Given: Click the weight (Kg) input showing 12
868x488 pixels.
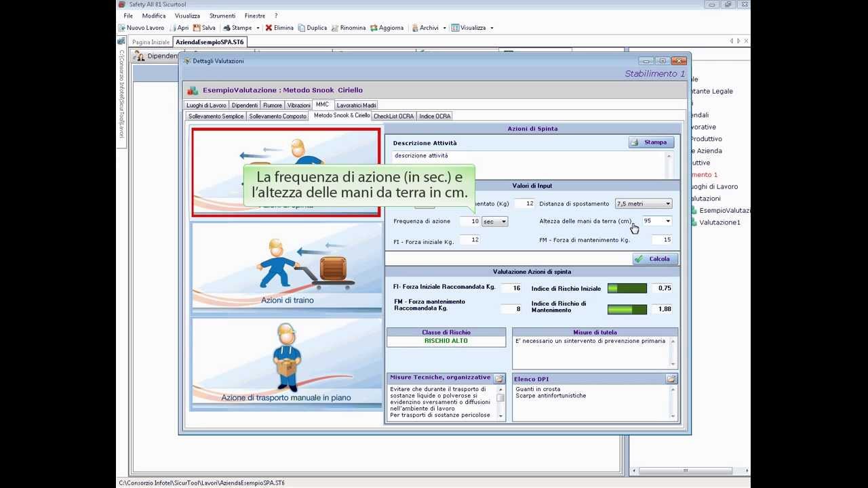Looking at the screenshot, I should point(524,203).
